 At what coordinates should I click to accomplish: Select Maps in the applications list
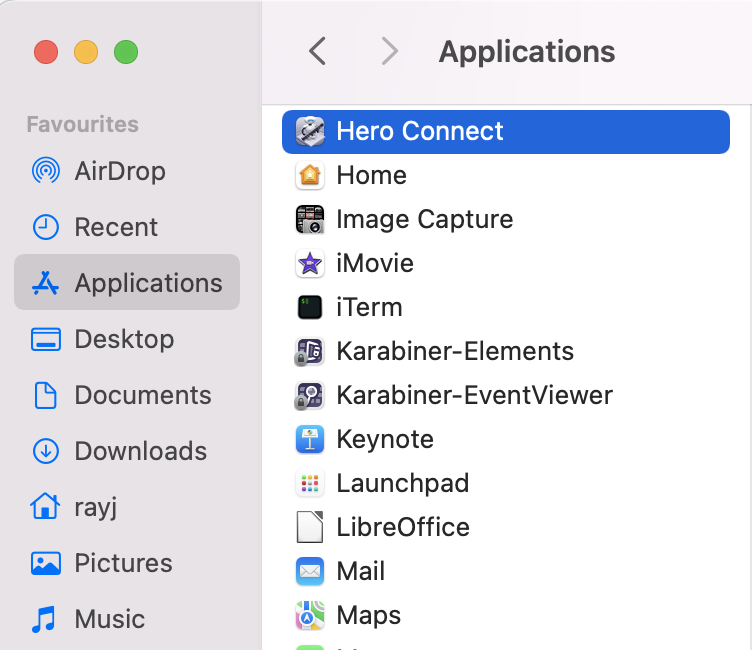pos(506,615)
